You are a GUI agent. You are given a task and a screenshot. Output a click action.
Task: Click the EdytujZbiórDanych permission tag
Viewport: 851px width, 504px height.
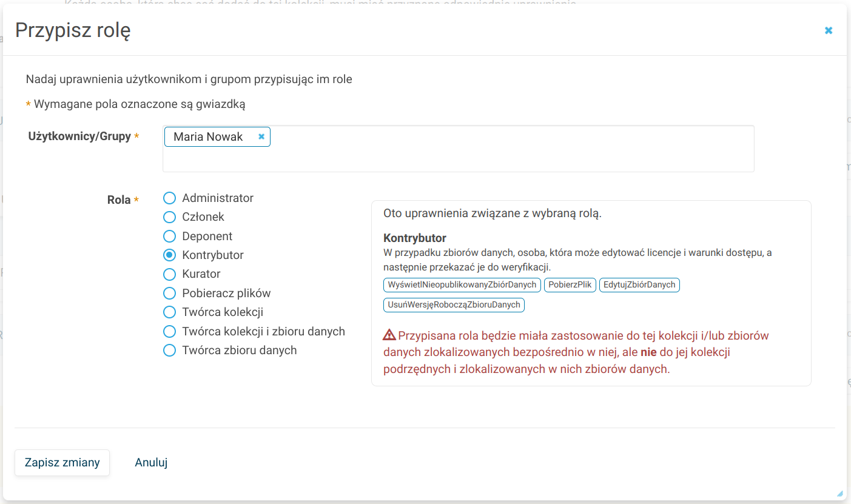pos(639,285)
